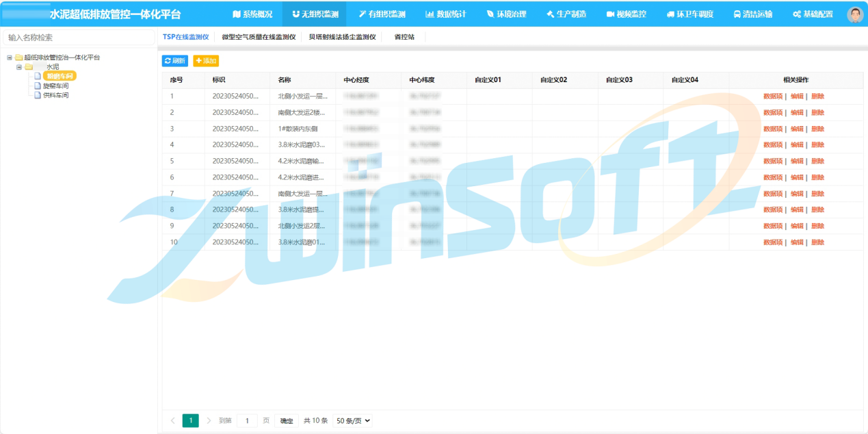Viewport: 868px width, 434px height.
Task: Select 旋窑车间 in the tree
Action: tap(55, 86)
